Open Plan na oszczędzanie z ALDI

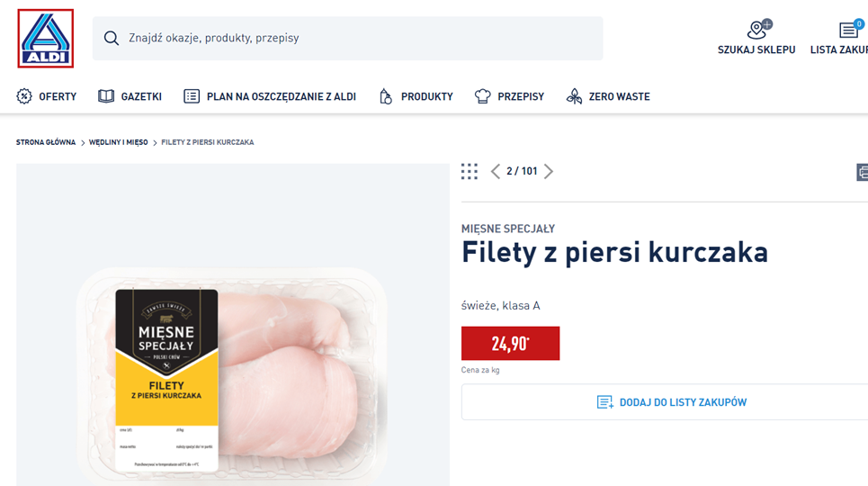270,96
